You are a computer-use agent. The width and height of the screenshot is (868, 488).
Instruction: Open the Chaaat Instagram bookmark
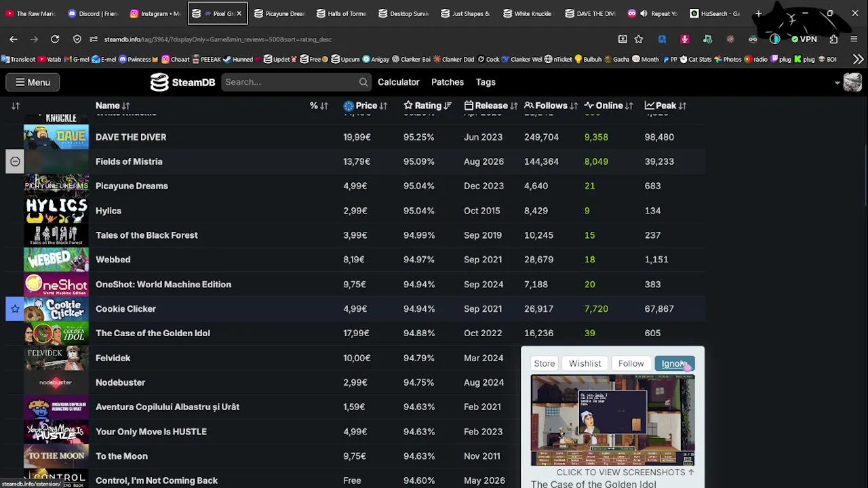175,59
